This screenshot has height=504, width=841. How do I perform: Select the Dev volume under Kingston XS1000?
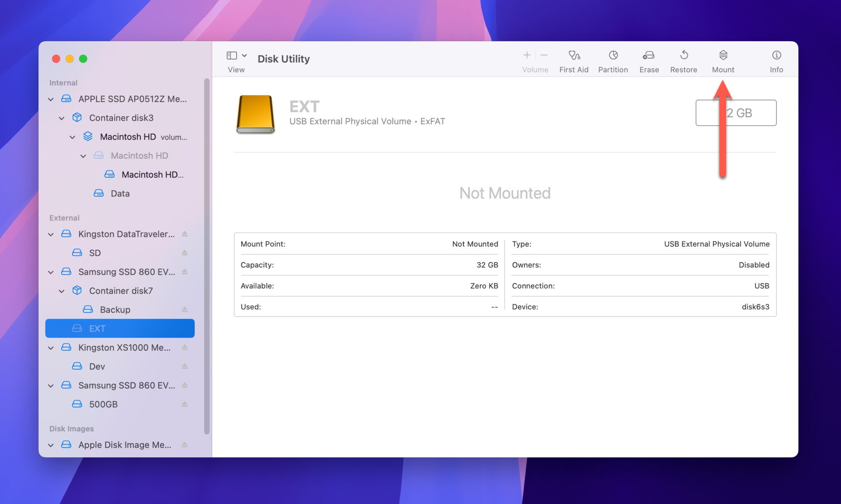(96, 366)
